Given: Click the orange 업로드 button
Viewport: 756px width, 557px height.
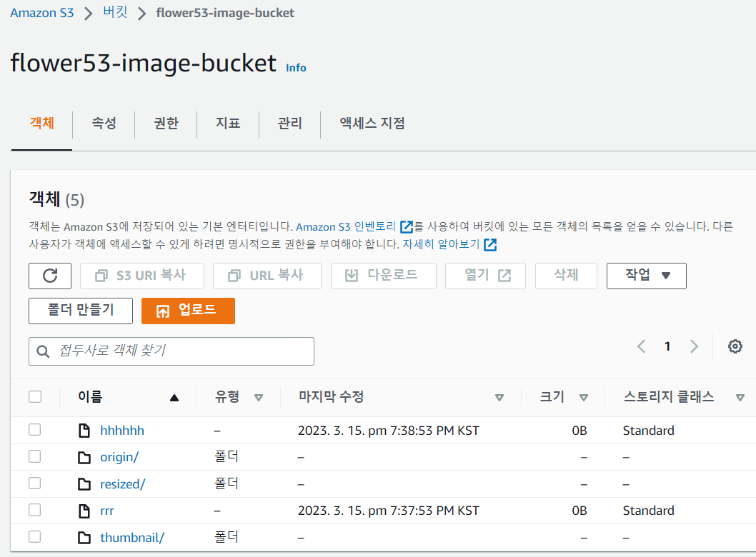Looking at the screenshot, I should (x=188, y=311).
